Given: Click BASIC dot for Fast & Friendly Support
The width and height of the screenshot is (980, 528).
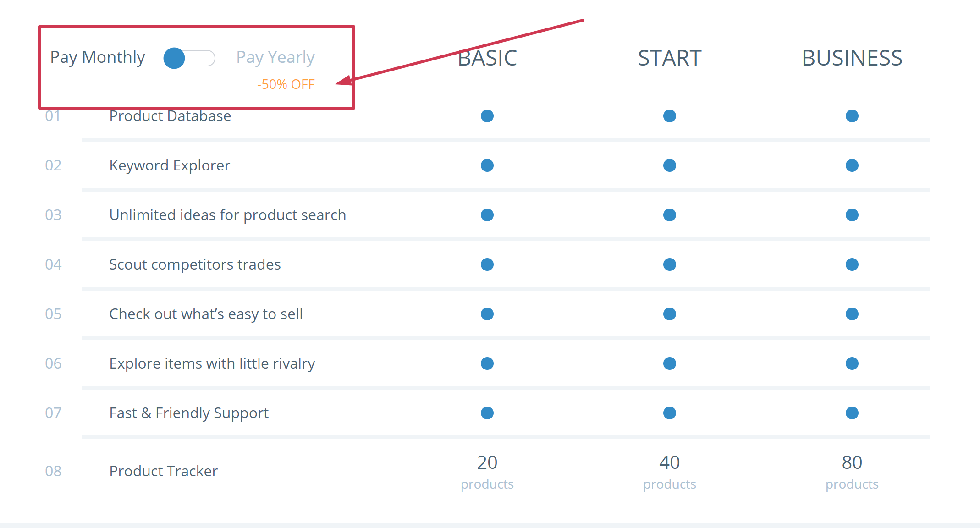Looking at the screenshot, I should 487,413.
